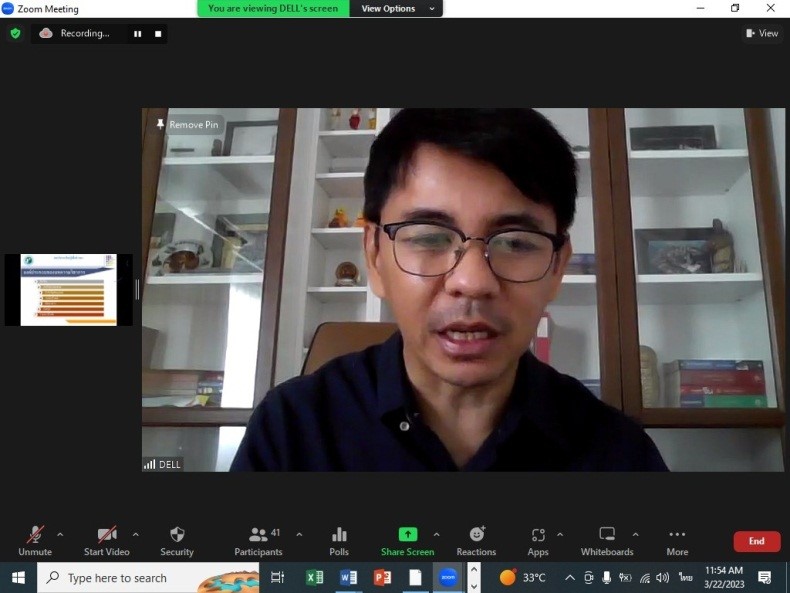Screen dimensions: 790x593
Task: Expand audio options arrow beside Unmute
Action: 60,534
